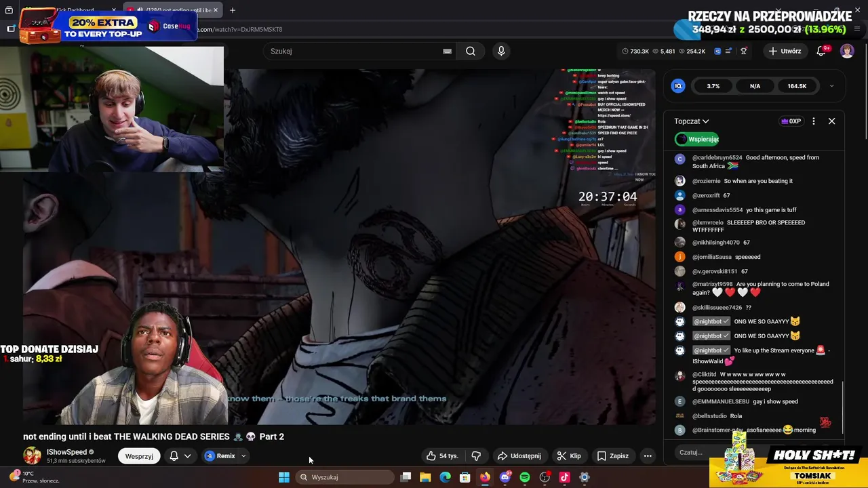The width and height of the screenshot is (868, 488).
Task: Open IShowSpeed channel name link
Action: [x=66, y=452]
